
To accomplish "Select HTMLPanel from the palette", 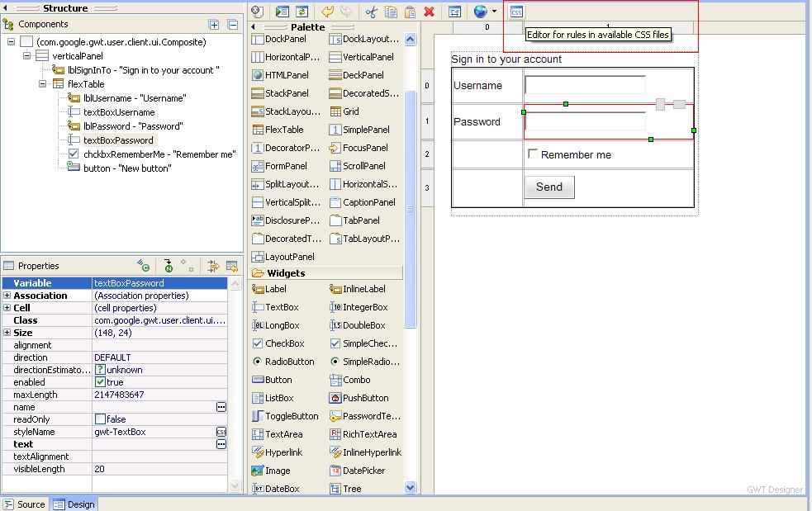I will [280, 75].
